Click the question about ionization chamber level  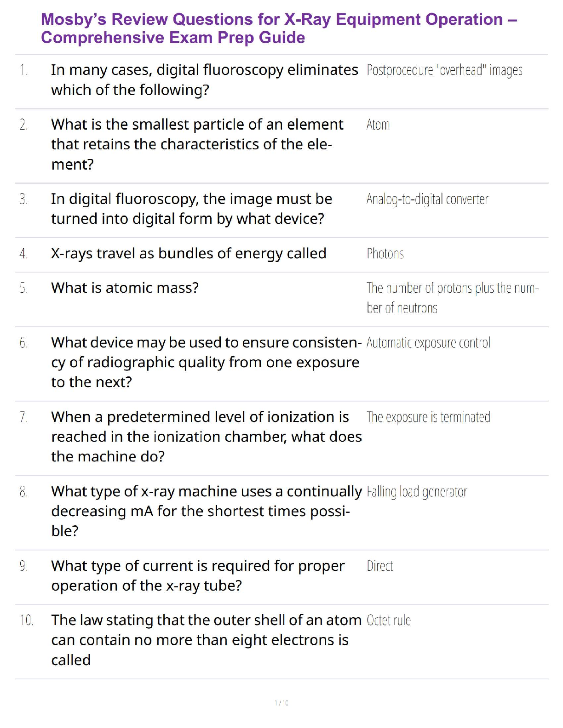pos(206,437)
